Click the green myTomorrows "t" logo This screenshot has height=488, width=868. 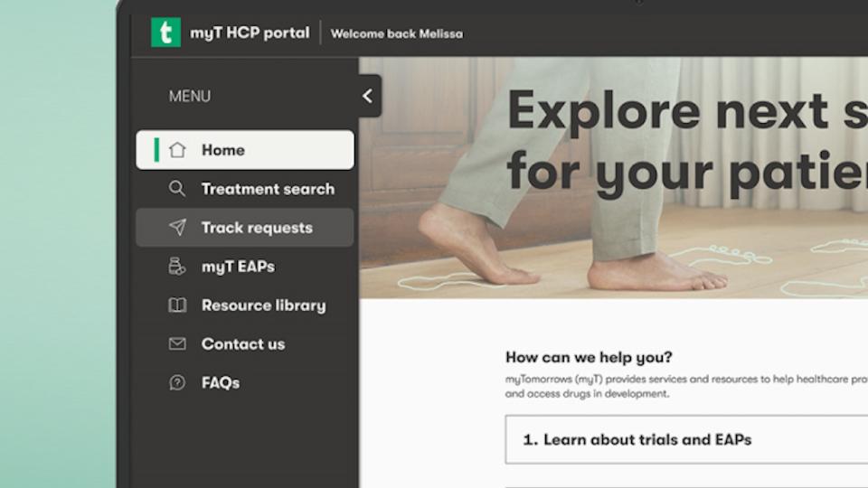tap(165, 33)
